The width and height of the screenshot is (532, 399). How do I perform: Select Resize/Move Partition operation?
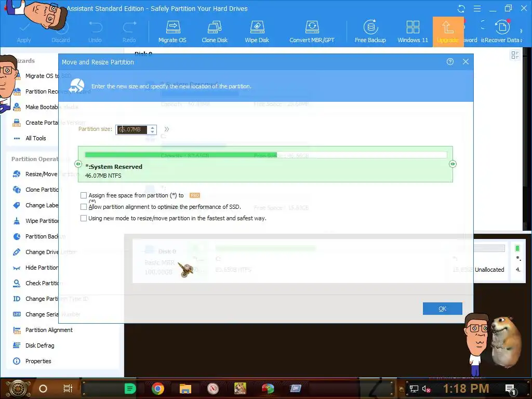pos(45,174)
